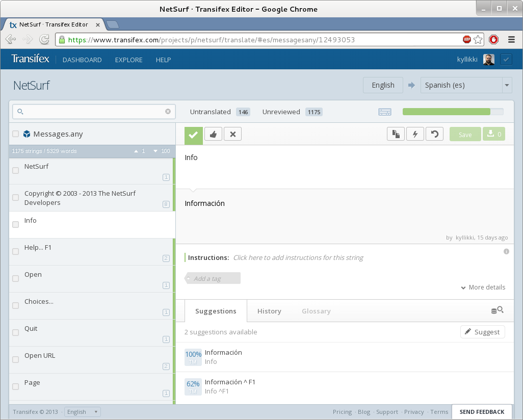
Task: Open the Pricing footer link
Action: tap(342, 412)
